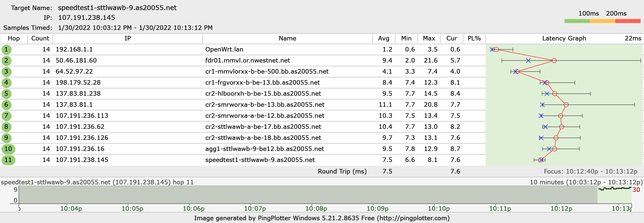
Task: Click the green 100ms legend color swatch
Action: pyautogui.click(x=577, y=21)
